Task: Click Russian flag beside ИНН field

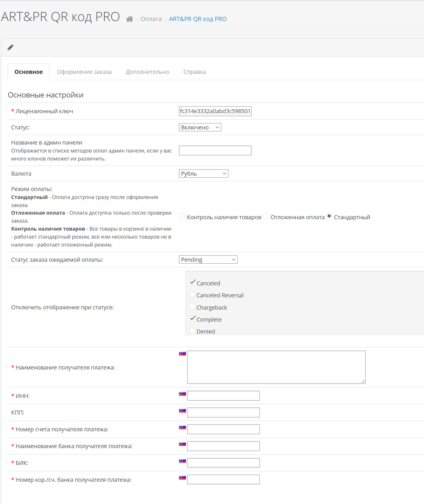Action: click(x=182, y=394)
